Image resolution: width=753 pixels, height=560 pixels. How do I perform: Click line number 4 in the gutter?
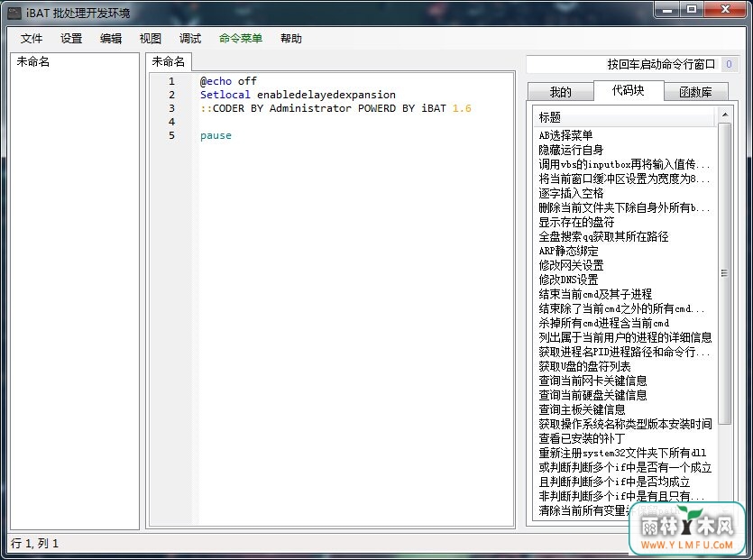(x=171, y=122)
